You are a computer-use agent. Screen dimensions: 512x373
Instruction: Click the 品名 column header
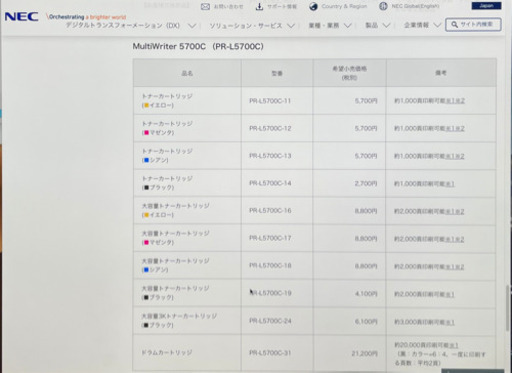187,73
